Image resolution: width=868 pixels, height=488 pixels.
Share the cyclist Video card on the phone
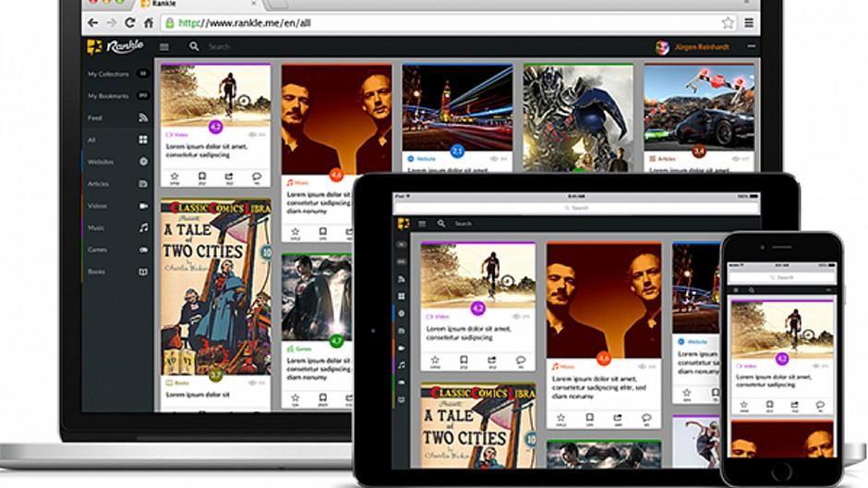(x=794, y=407)
